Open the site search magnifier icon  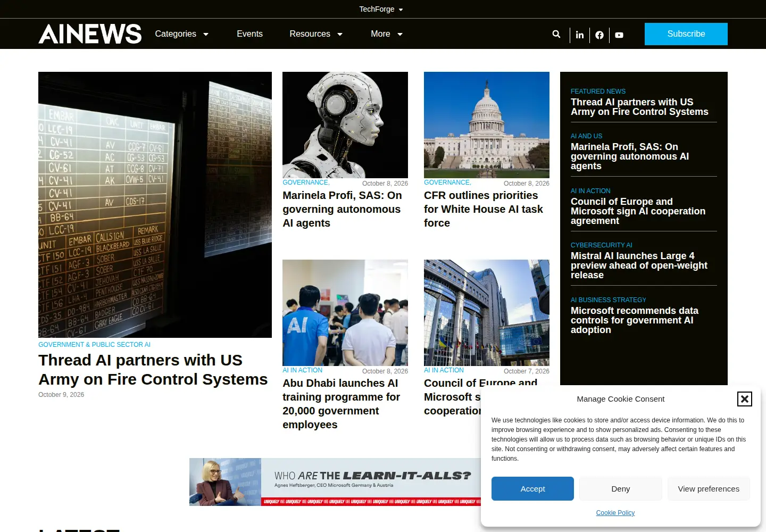[556, 34]
